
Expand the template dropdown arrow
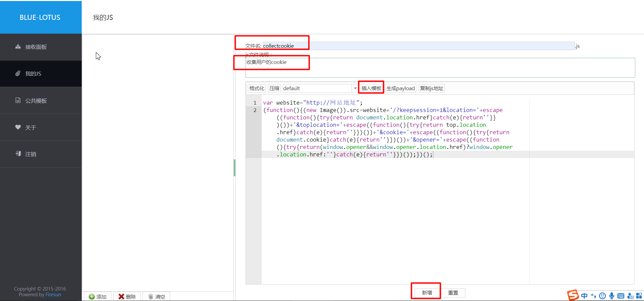[x=355, y=88]
